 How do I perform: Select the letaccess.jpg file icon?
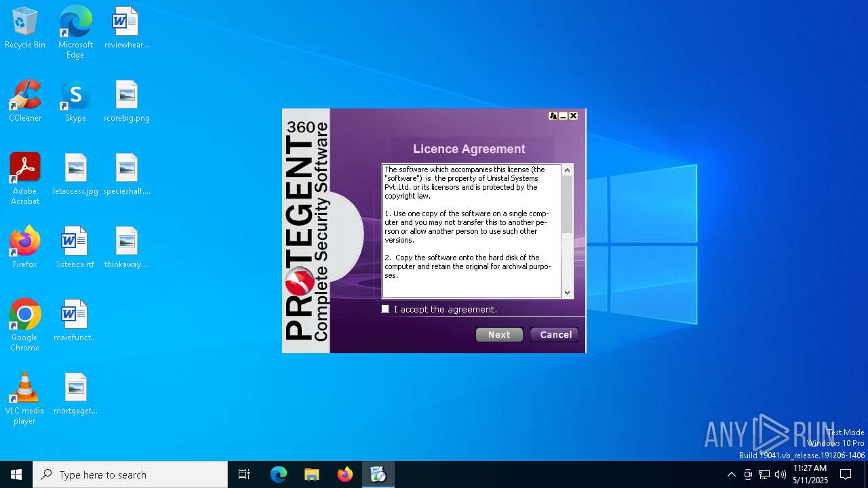tap(75, 175)
